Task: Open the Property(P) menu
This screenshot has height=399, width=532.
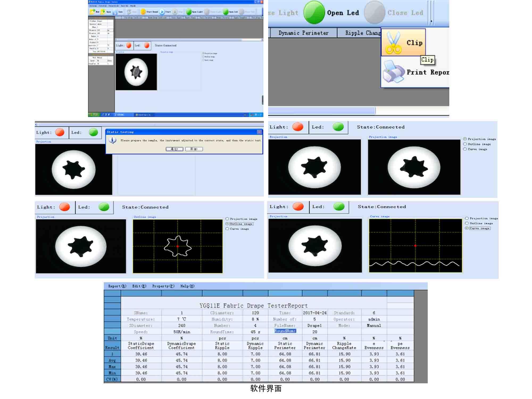Action: pyautogui.click(x=163, y=286)
